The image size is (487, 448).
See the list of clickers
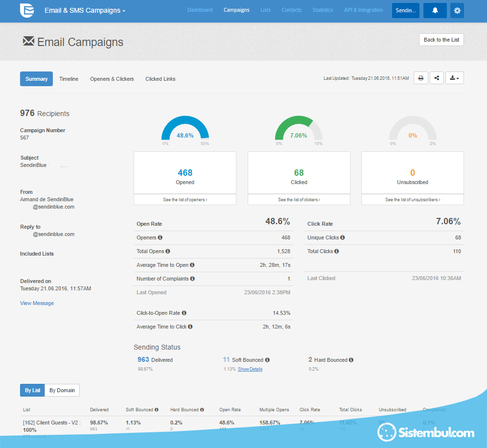[299, 199]
